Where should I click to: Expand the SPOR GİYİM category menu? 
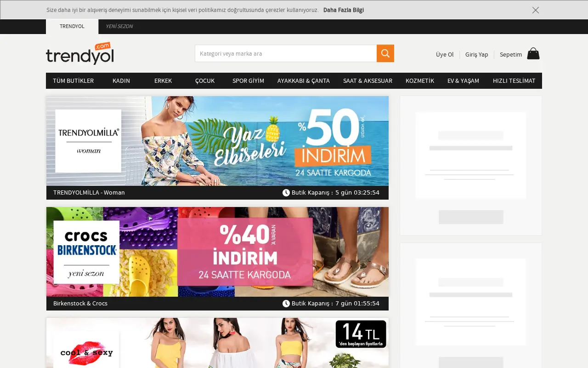click(248, 80)
